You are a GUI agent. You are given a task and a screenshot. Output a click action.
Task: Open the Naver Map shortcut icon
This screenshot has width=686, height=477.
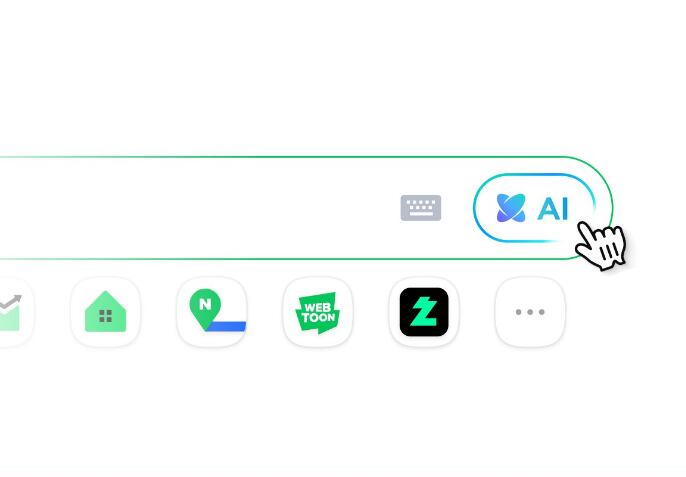tap(212, 312)
